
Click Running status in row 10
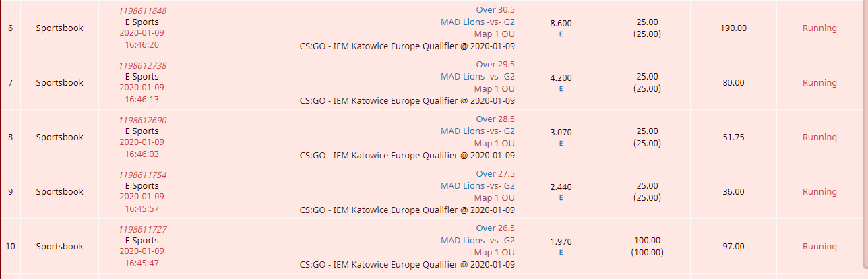(x=819, y=247)
